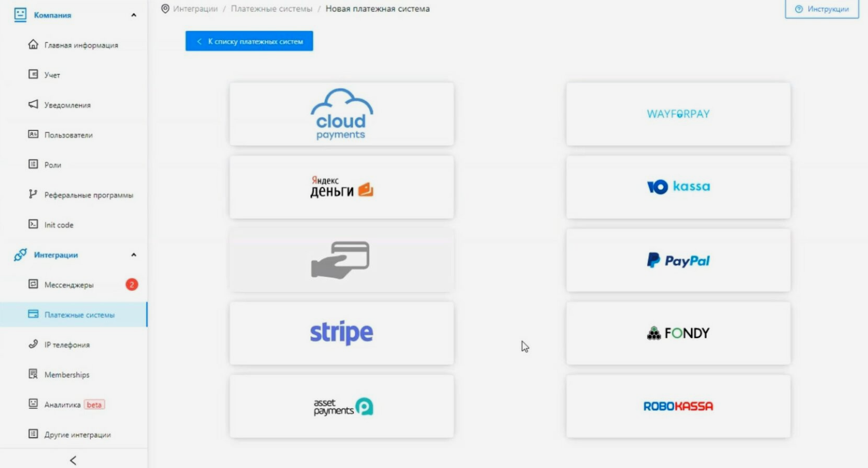Screen dimensions: 868x468
Task: Open Аналитика beta in the sidebar
Action: pyautogui.click(x=63, y=405)
